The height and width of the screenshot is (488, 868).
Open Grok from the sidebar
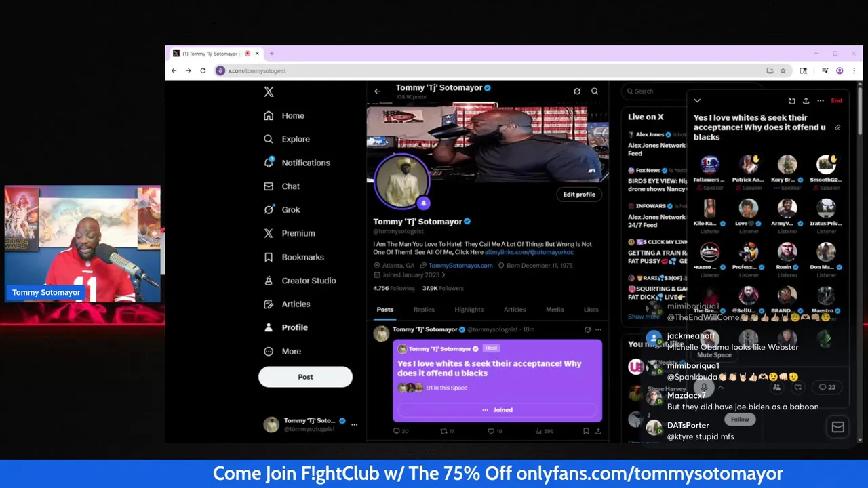282,210
